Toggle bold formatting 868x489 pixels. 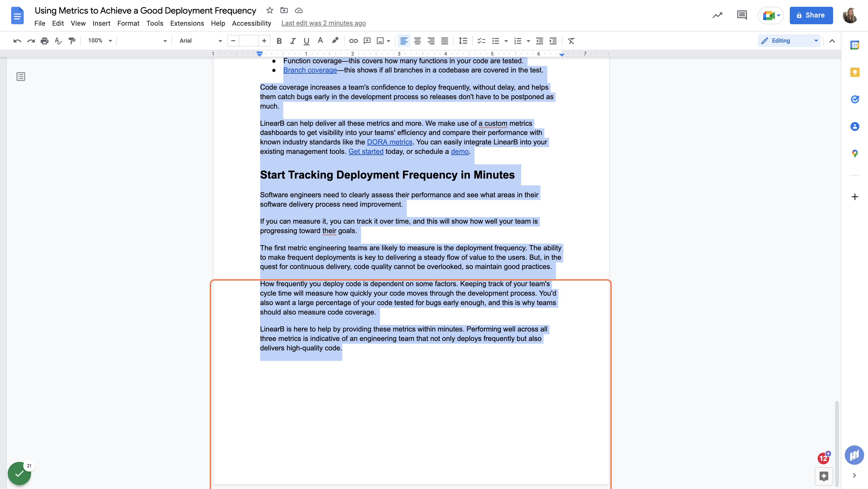pos(279,41)
